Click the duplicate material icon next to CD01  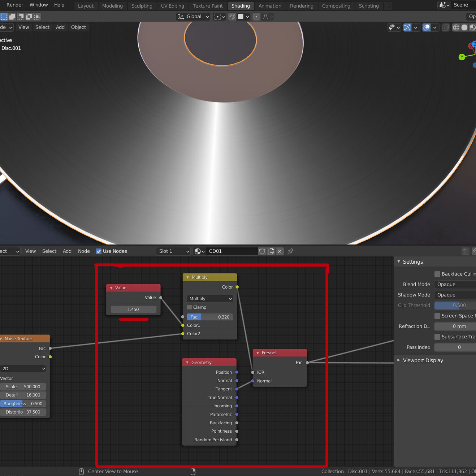point(271,251)
